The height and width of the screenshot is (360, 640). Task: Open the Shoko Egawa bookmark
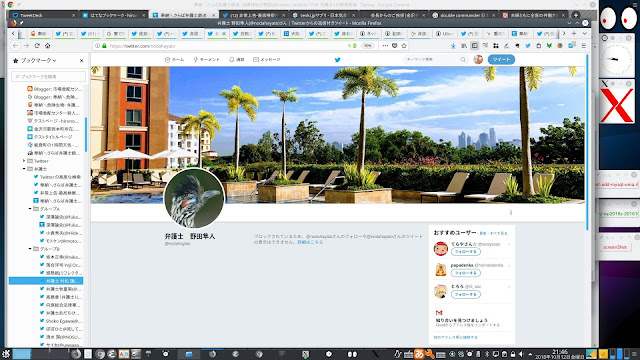click(60, 321)
